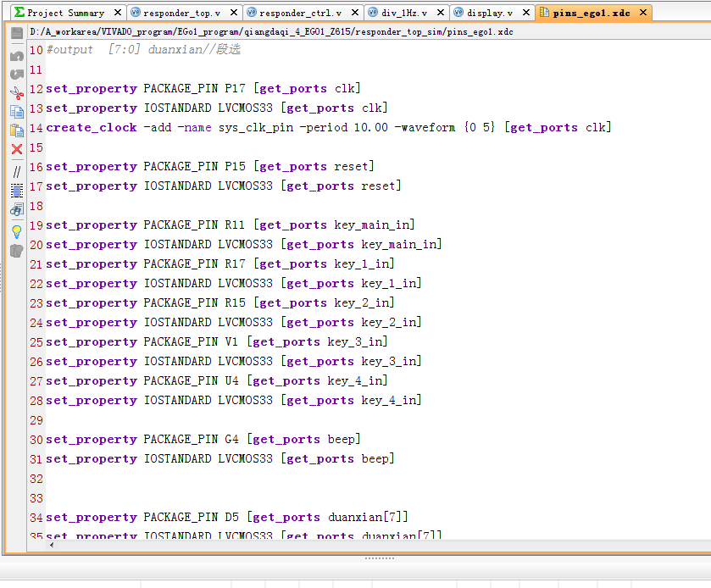Toggle line comments with the // icon
This screenshot has height=588, width=711.
click(x=16, y=171)
